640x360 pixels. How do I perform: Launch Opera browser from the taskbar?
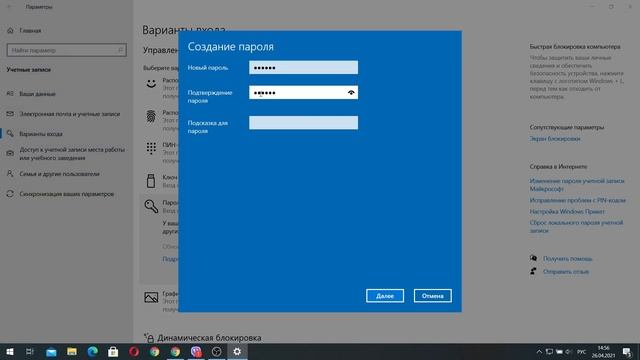pyautogui.click(x=134, y=351)
